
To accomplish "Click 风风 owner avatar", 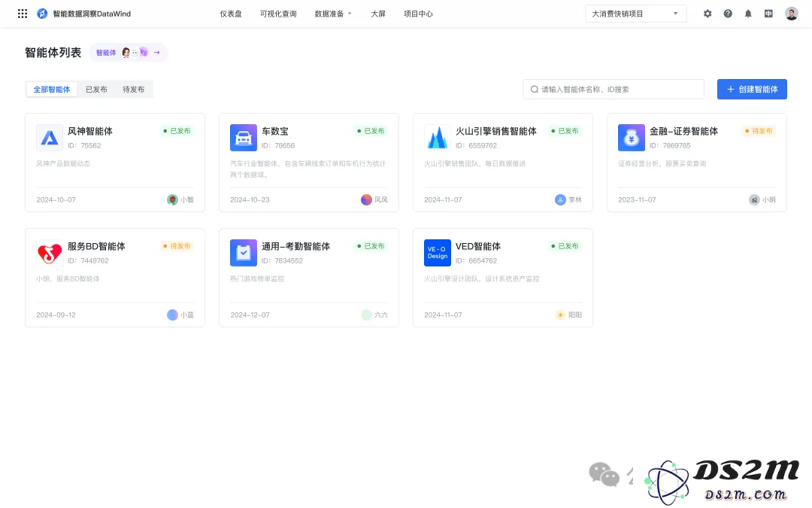I will 366,199.
